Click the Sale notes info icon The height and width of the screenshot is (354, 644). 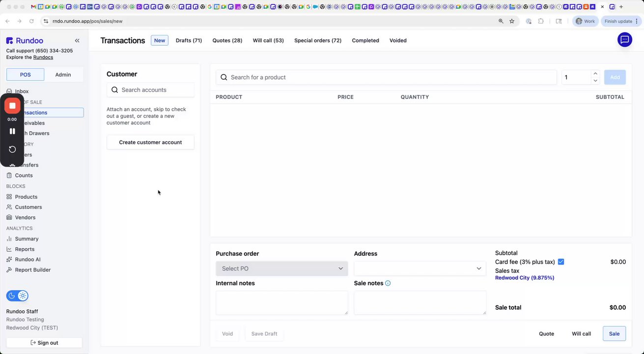point(388,283)
